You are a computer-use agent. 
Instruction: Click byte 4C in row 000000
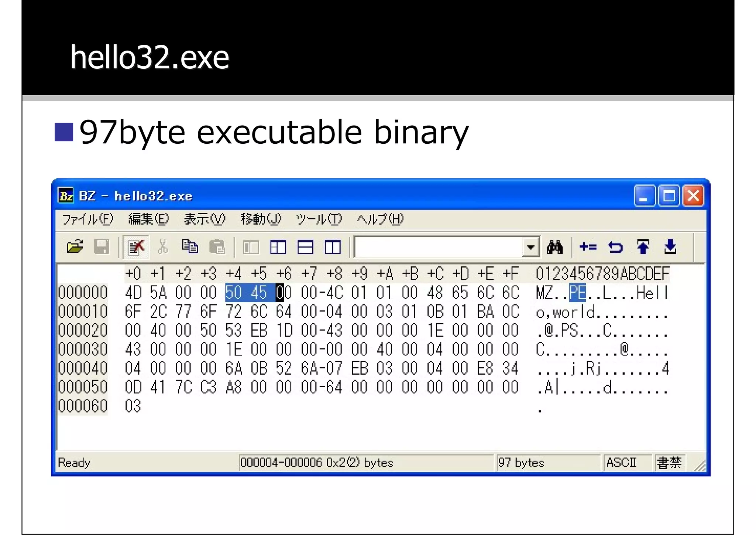(x=334, y=293)
